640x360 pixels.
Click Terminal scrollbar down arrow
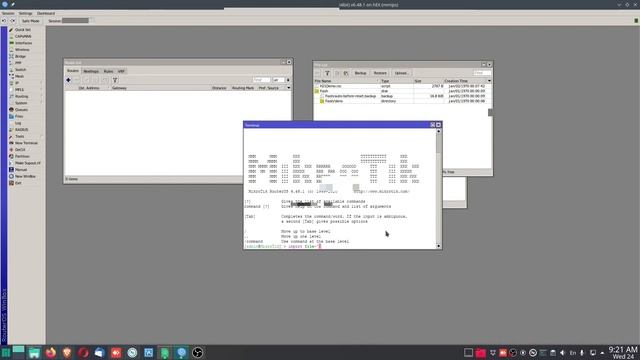coord(439,246)
